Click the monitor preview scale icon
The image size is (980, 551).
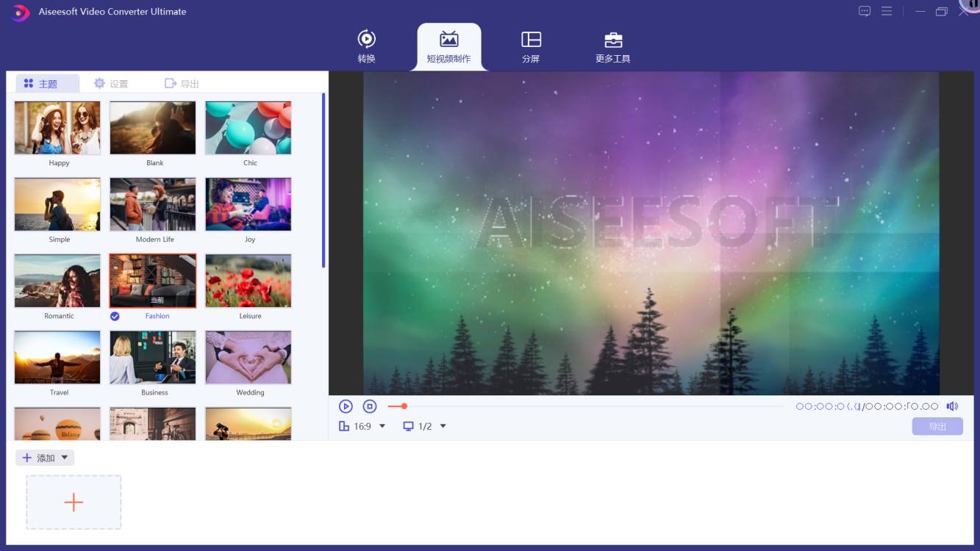click(x=408, y=426)
